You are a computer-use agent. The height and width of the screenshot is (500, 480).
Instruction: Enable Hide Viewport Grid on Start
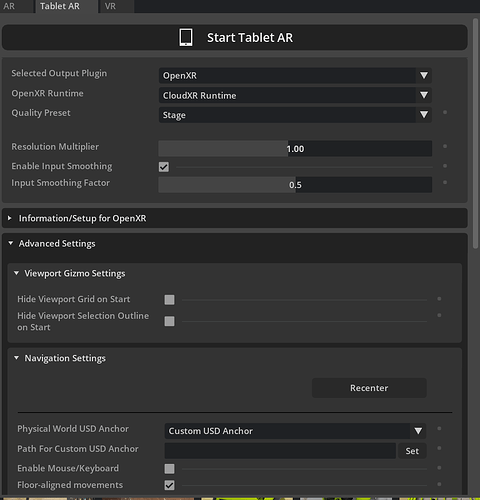click(169, 300)
